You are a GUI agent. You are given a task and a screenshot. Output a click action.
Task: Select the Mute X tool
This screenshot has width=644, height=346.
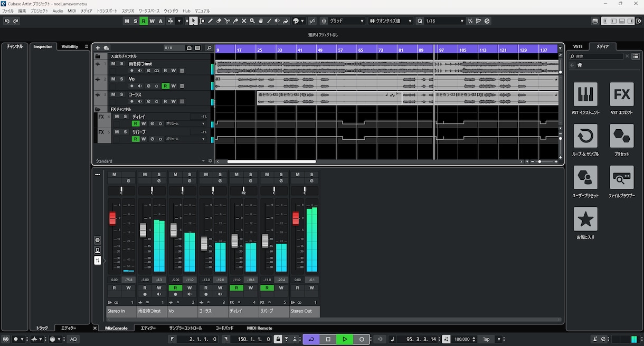244,21
